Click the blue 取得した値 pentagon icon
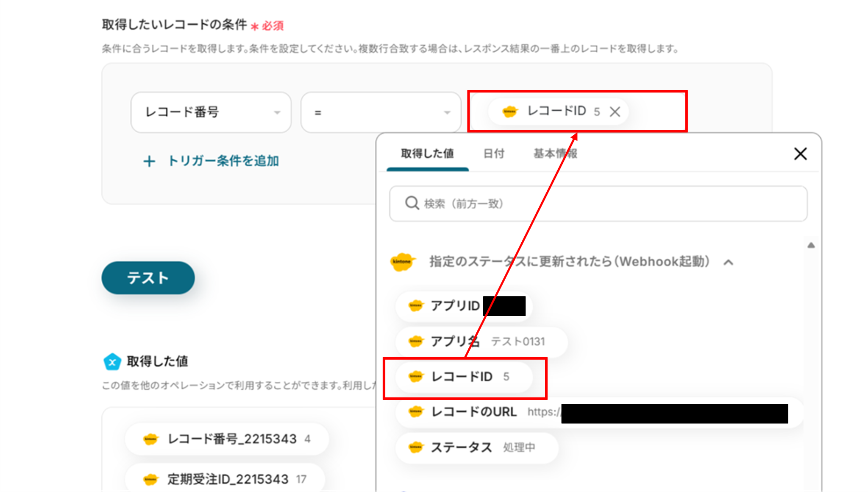 [x=112, y=362]
